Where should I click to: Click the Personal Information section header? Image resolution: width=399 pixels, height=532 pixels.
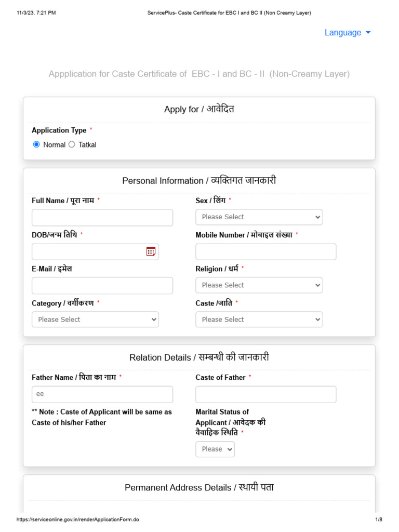point(199,181)
